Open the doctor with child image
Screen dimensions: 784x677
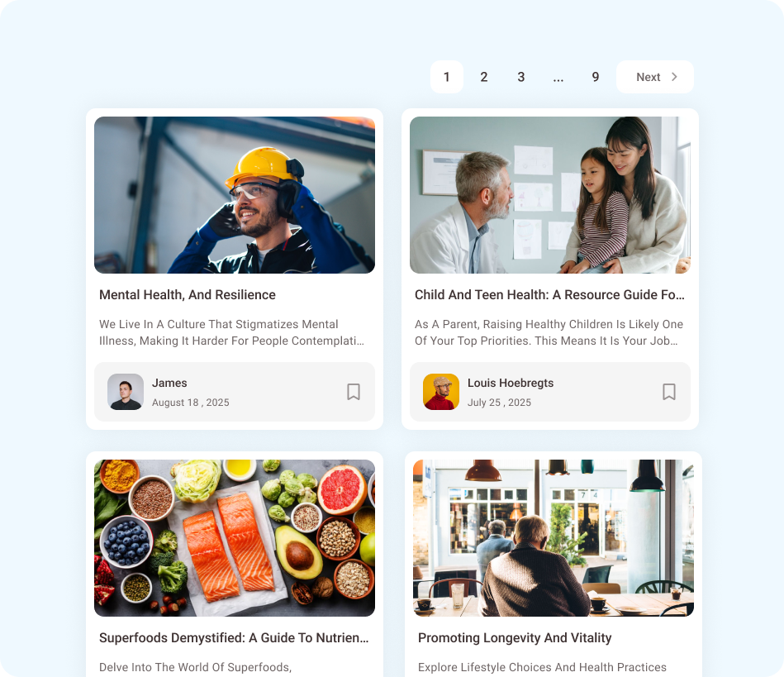550,195
